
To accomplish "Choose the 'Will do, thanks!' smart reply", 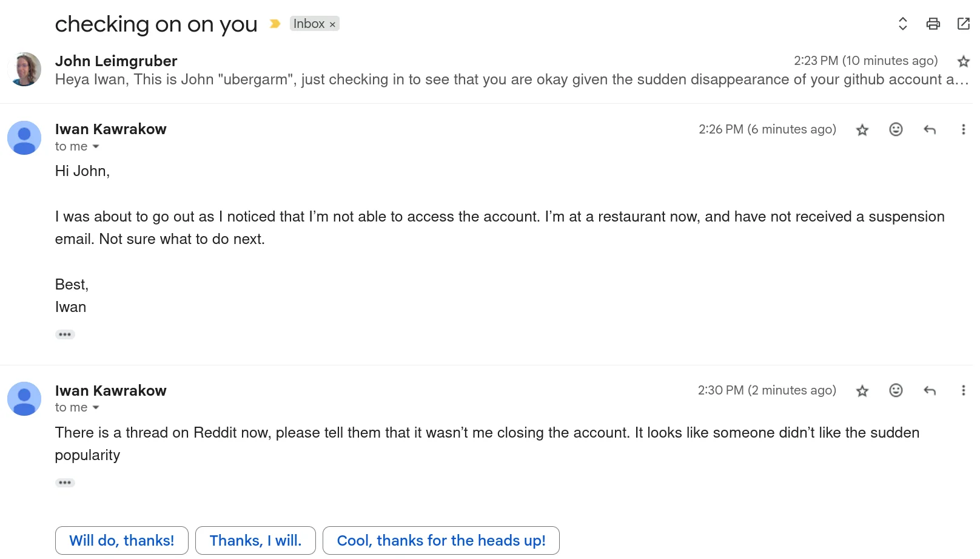I will click(x=122, y=540).
